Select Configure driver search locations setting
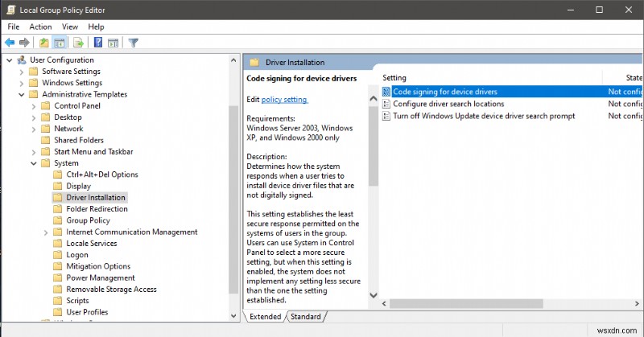This screenshot has width=644, height=337. point(448,104)
